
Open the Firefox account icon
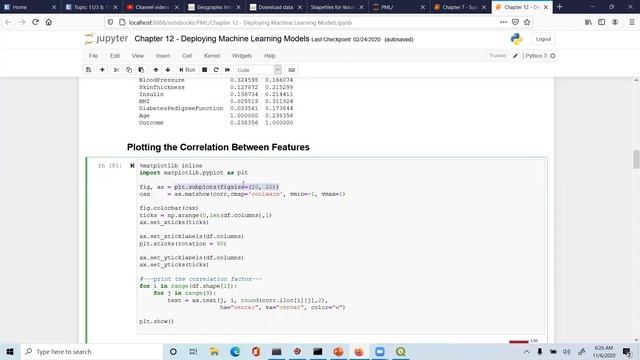click(615, 22)
